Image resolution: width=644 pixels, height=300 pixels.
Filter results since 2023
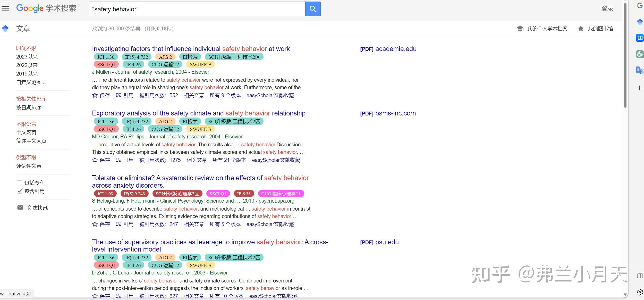(x=27, y=57)
